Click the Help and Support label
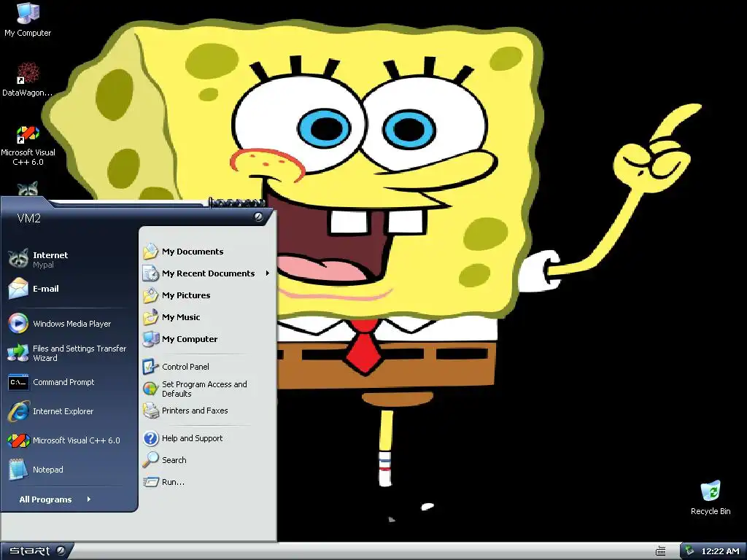The height and width of the screenshot is (560, 747). coord(192,438)
